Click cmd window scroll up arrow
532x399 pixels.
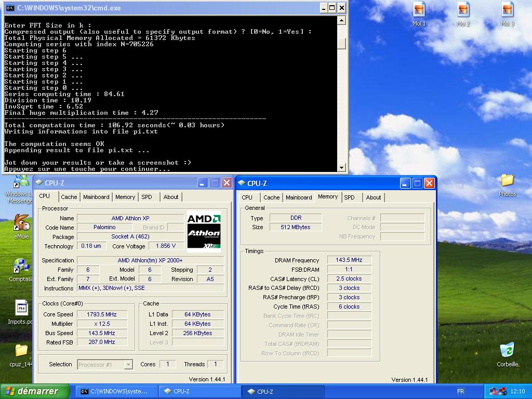click(342, 21)
